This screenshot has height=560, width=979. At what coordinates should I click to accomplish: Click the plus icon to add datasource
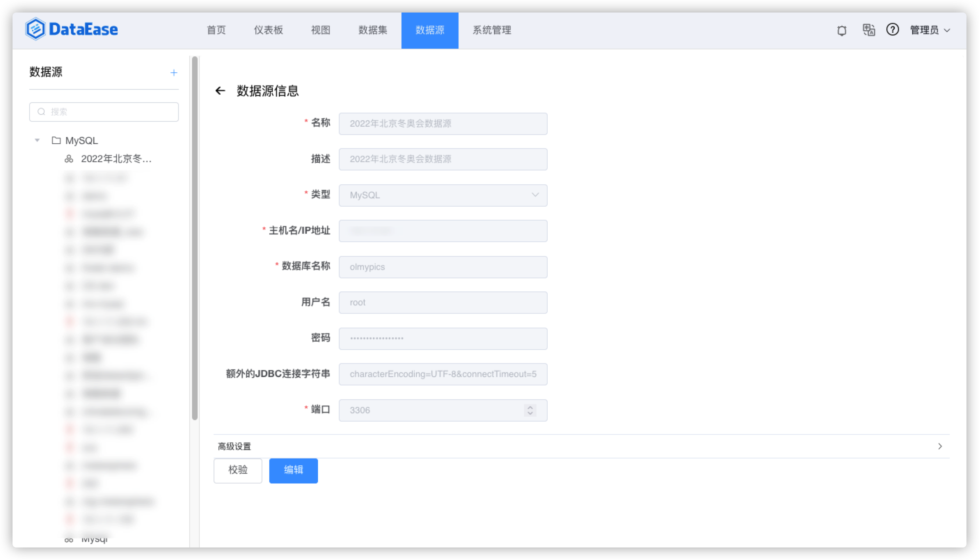[174, 73]
